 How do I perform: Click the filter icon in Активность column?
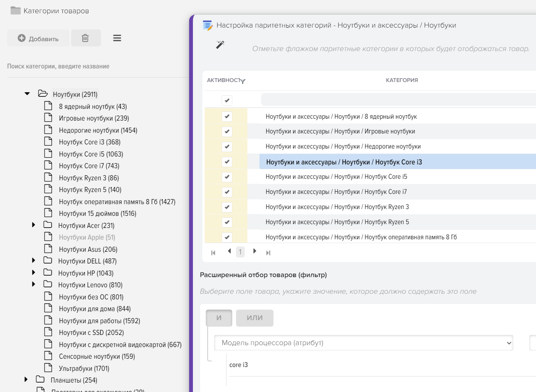[243, 81]
